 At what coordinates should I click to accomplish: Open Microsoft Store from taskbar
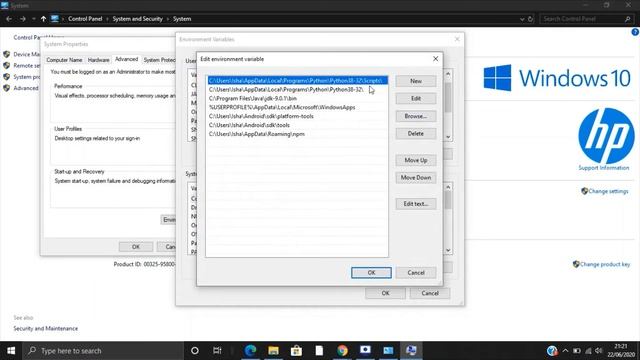pos(296,351)
